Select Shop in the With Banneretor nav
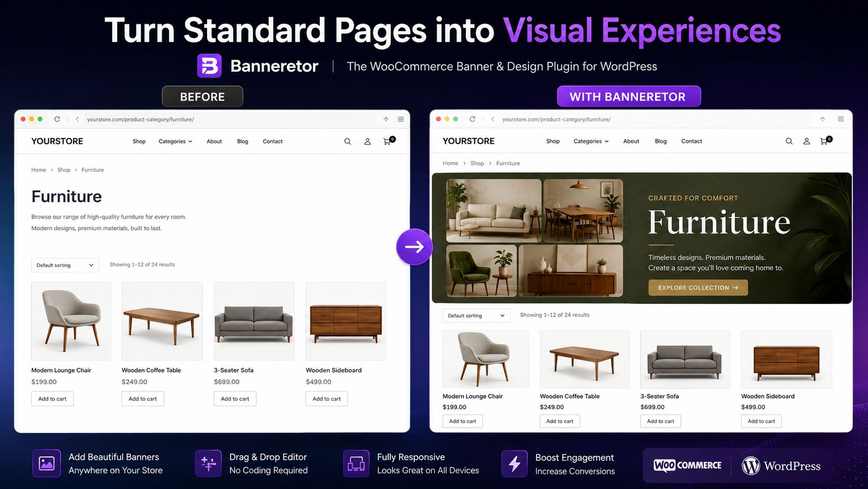Screen dimensions: 868x489 coord(553,141)
